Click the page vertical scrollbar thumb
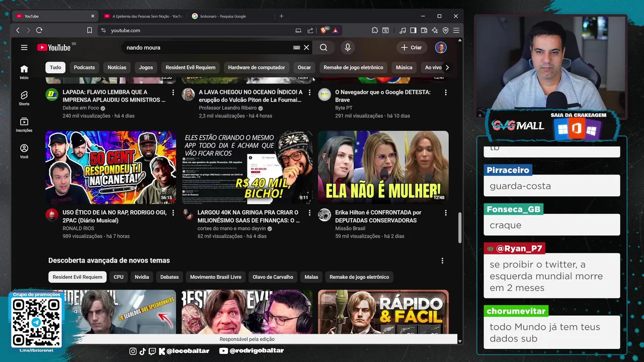The height and width of the screenshot is (362, 644). pyautogui.click(x=459, y=227)
